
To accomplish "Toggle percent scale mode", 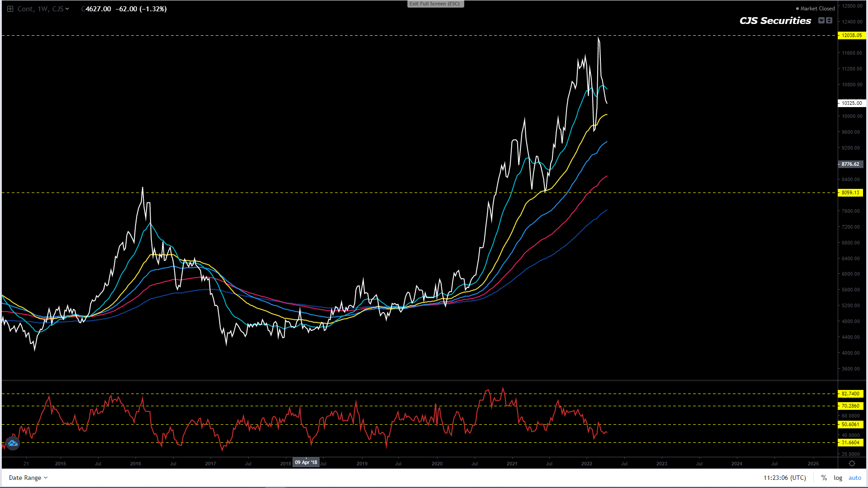I will [824, 478].
